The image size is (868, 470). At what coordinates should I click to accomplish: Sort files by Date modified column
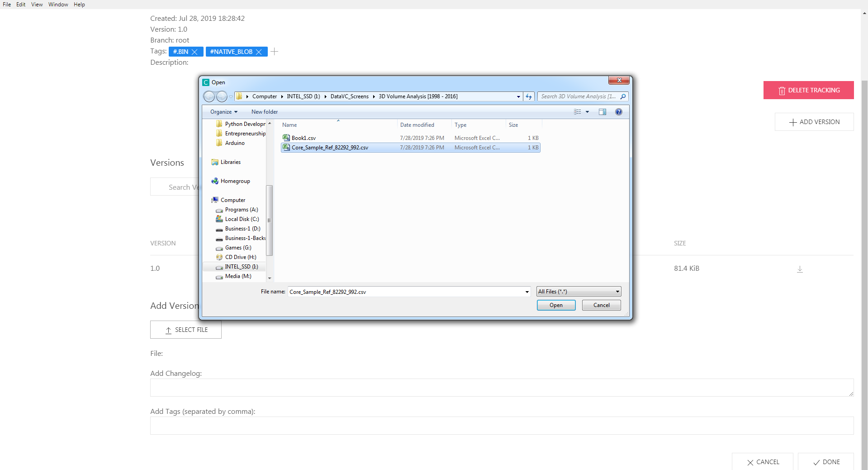(x=424, y=125)
